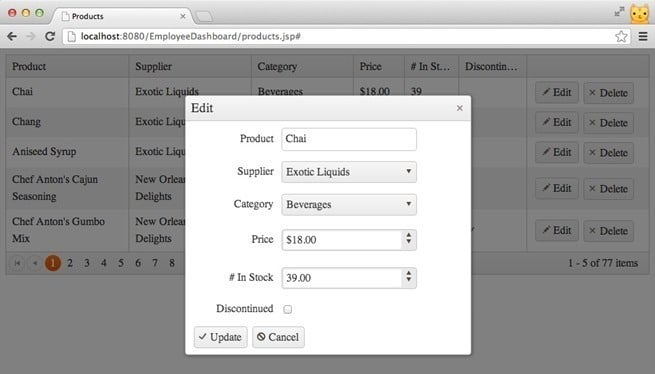Delete Chef Anton's Cajun Seasoning row
The width and height of the screenshot is (655, 374).
[x=608, y=189]
